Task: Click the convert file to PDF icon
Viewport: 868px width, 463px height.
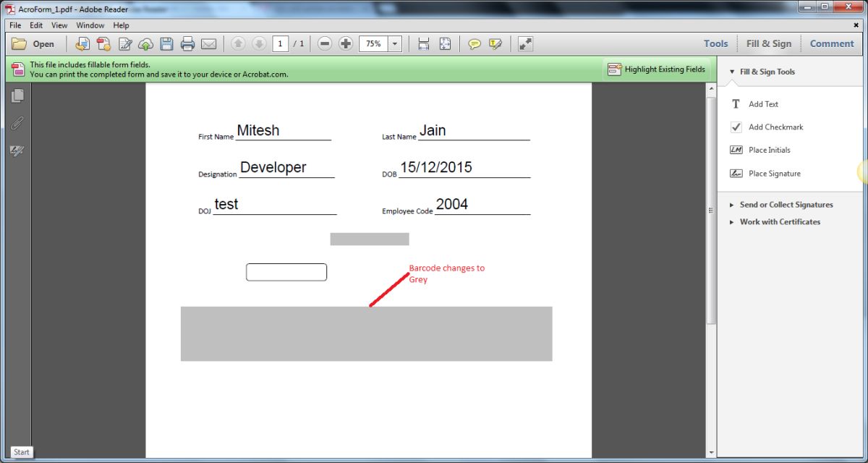Action: pos(82,44)
